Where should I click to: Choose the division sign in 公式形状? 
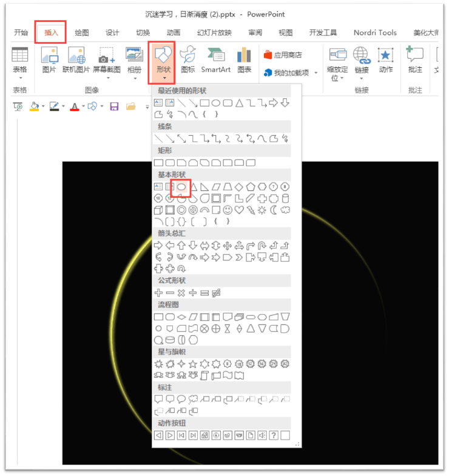point(193,293)
